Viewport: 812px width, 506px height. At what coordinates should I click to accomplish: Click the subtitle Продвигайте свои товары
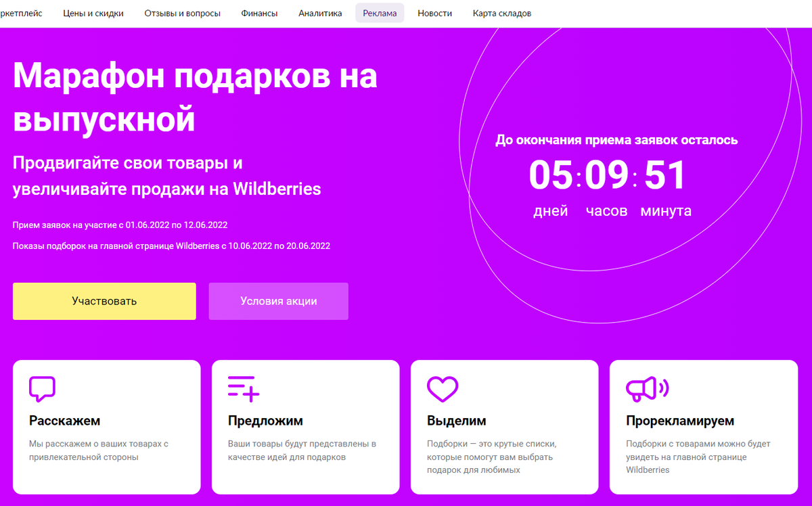(x=167, y=176)
